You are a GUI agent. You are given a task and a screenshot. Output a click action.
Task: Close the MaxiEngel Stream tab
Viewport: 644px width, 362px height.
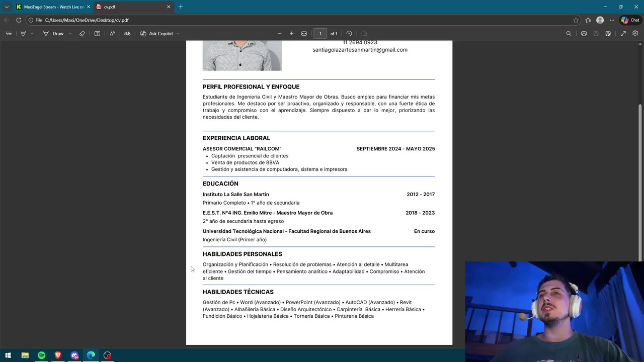click(89, 7)
